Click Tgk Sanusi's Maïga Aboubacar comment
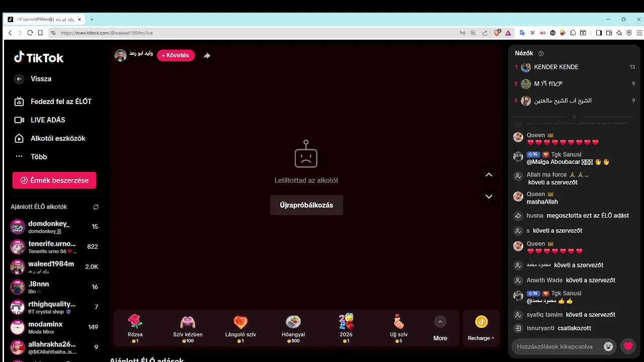 568,162
